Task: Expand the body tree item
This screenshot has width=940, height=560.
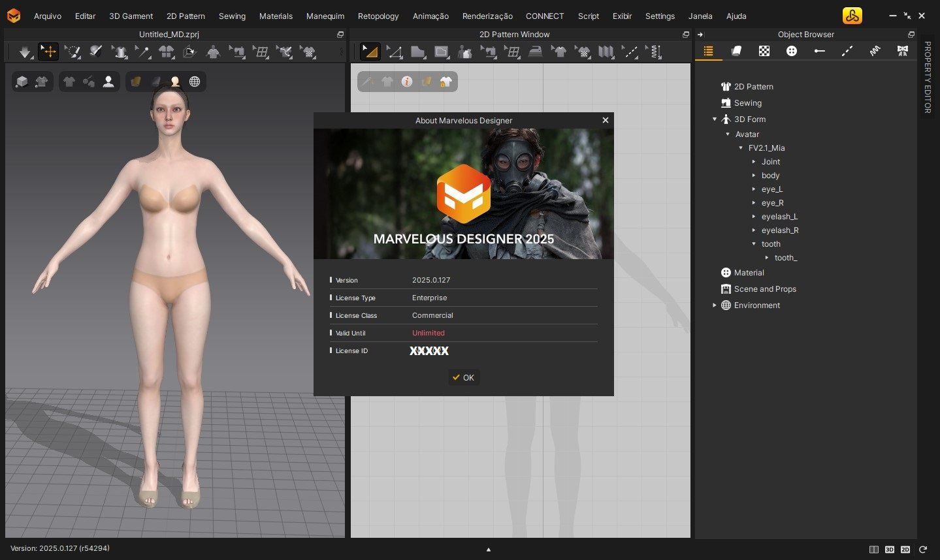Action: (754, 176)
